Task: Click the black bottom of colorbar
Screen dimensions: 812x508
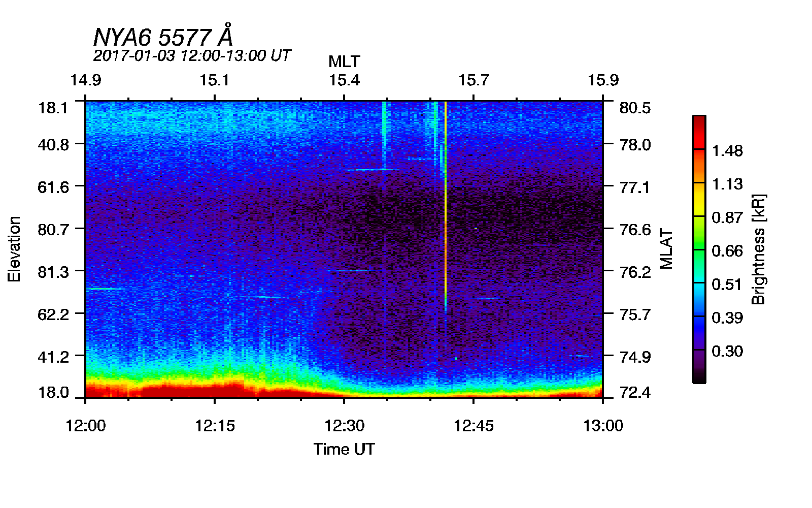Action: [x=699, y=377]
